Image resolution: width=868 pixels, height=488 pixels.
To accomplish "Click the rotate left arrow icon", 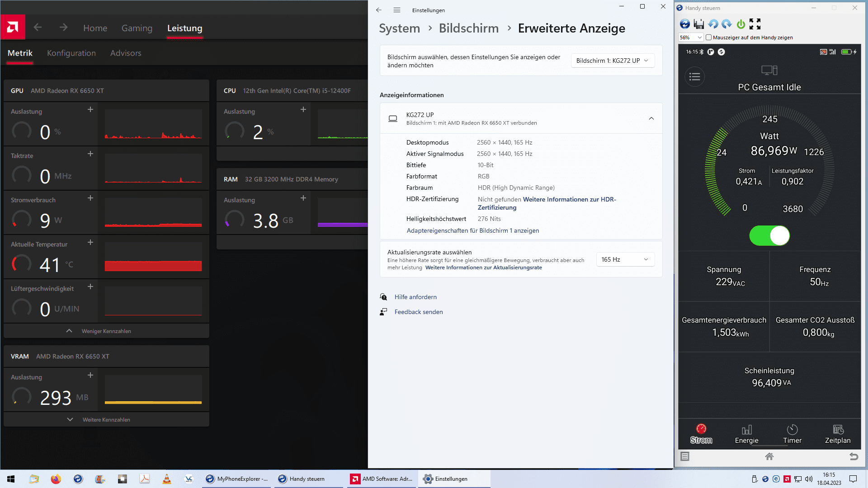I will click(x=713, y=24).
